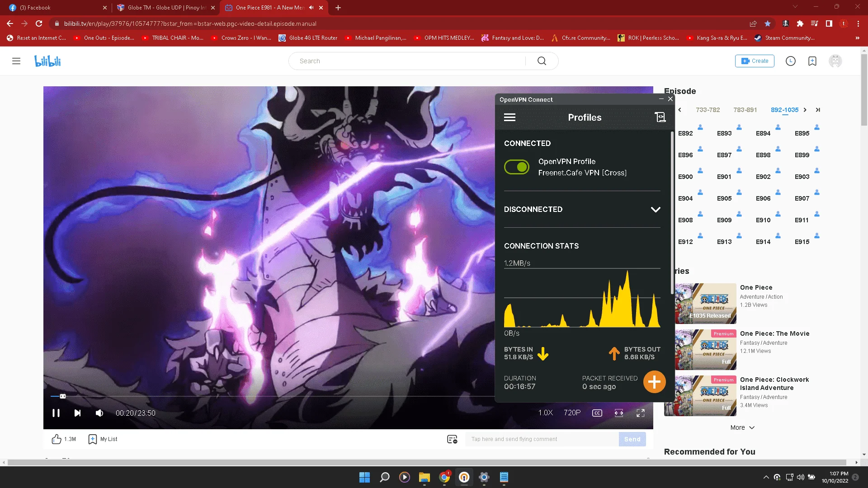Reload the page
The width and height of the screenshot is (868, 488).
point(39,23)
